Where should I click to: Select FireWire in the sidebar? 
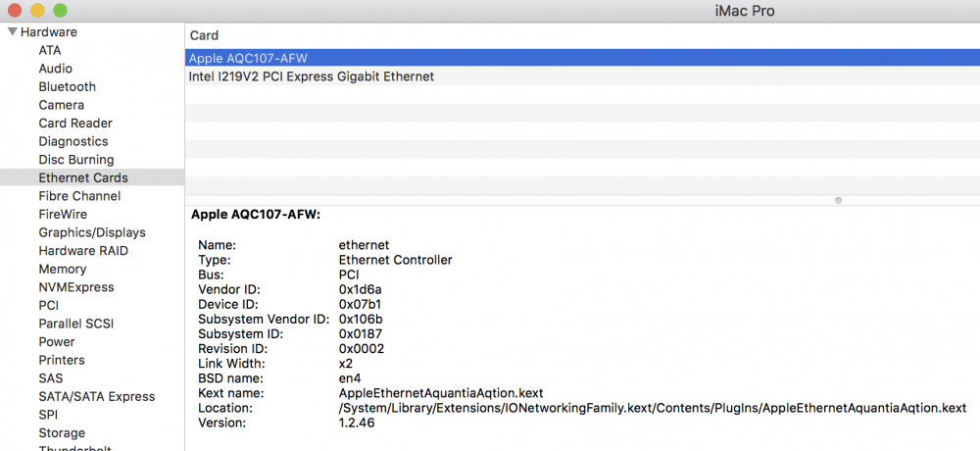coord(63,214)
